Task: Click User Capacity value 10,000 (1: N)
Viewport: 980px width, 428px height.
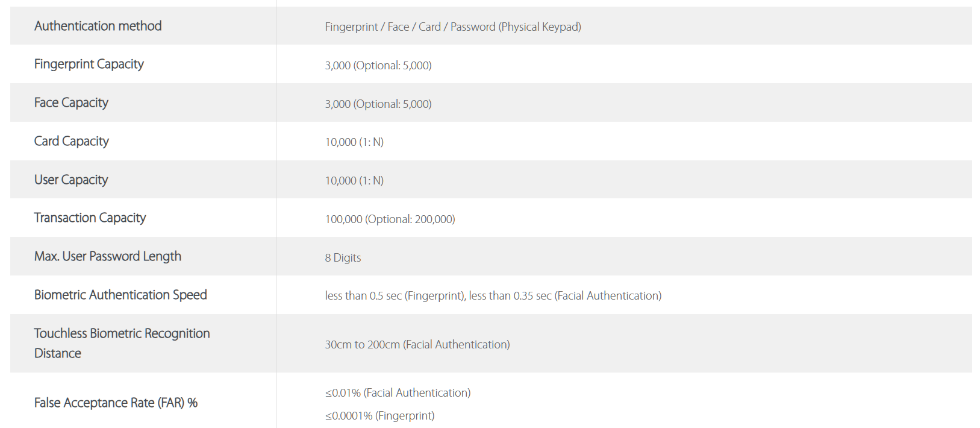Action: coord(354,180)
